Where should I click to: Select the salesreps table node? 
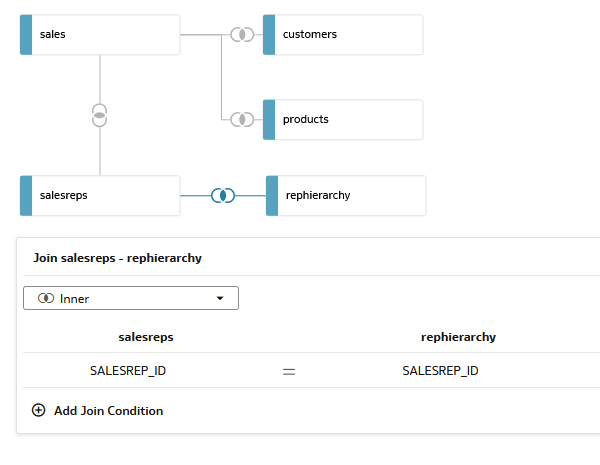click(x=105, y=195)
